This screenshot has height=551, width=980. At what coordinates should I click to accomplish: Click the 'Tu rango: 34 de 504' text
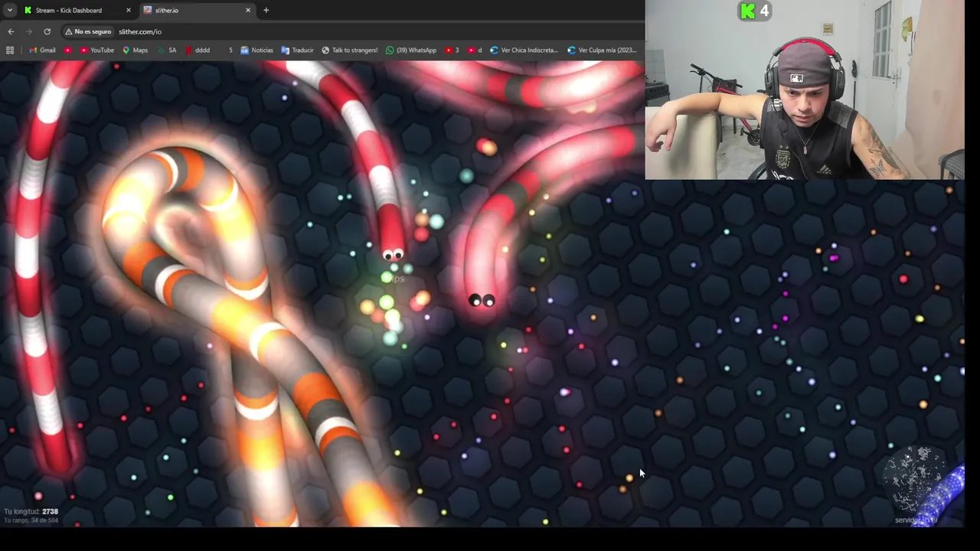pyautogui.click(x=31, y=520)
